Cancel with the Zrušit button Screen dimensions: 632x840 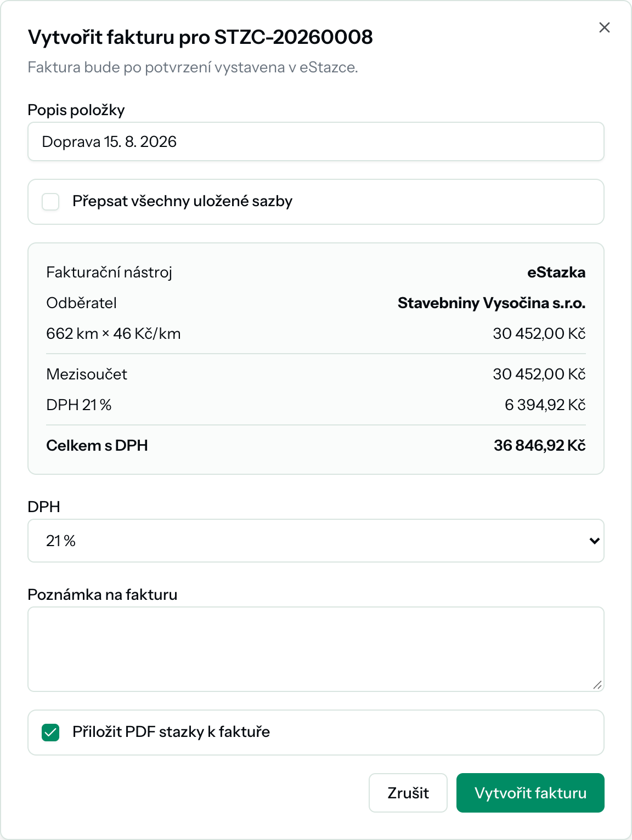pos(408,793)
